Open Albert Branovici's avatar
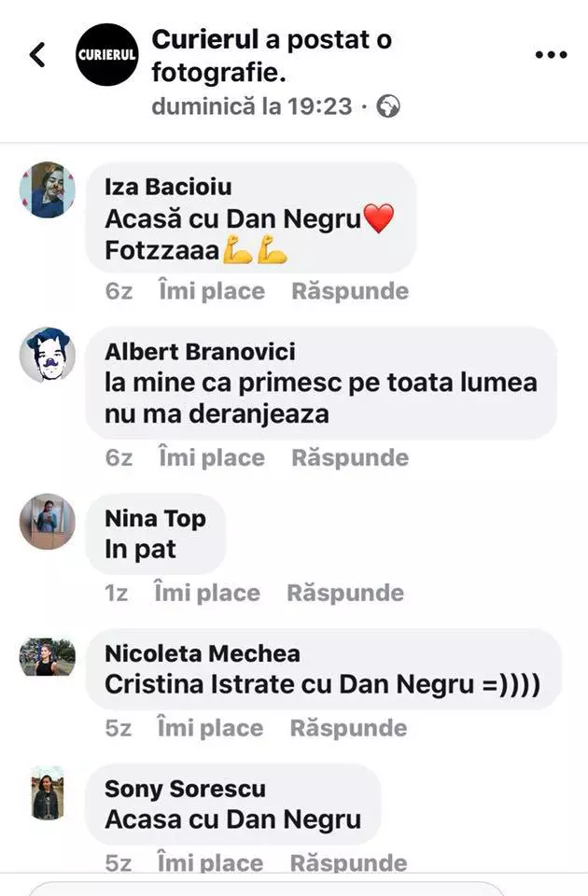This screenshot has height=896, width=588. (x=48, y=355)
